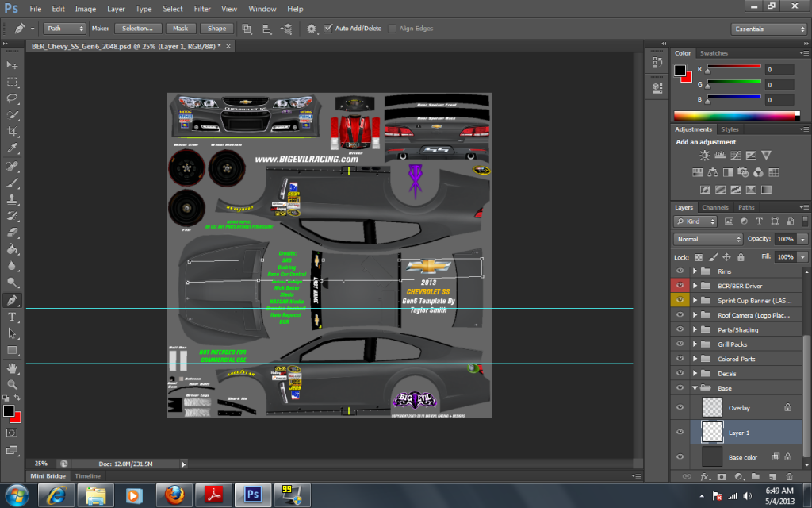Image resolution: width=812 pixels, height=508 pixels.
Task: Click the color spectrum ramp
Action: click(x=736, y=116)
